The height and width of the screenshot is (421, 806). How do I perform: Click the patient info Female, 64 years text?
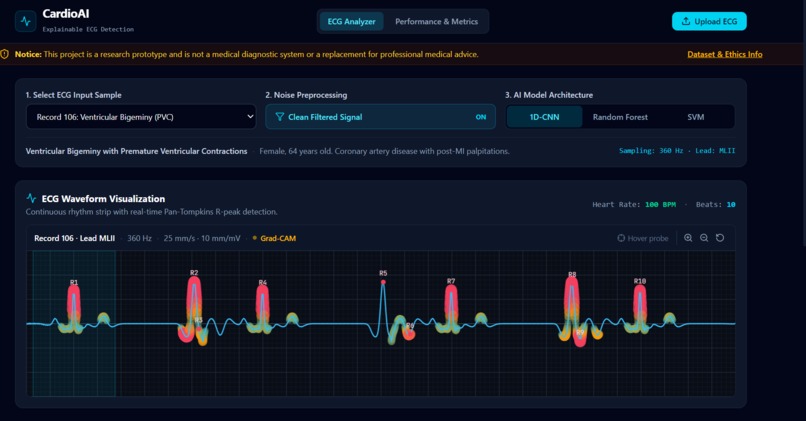pos(384,151)
